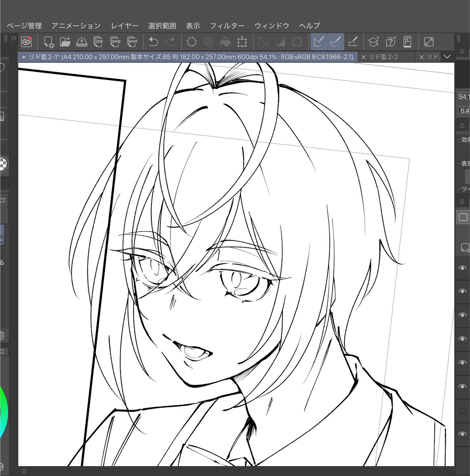Screen dimensions: 470x476
Task: Toggle Snap to Grid
Action: click(x=353, y=42)
